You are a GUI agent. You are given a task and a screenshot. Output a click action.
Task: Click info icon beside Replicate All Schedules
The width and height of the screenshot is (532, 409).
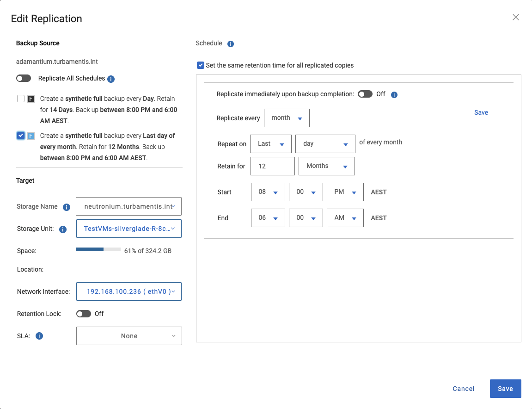111,79
